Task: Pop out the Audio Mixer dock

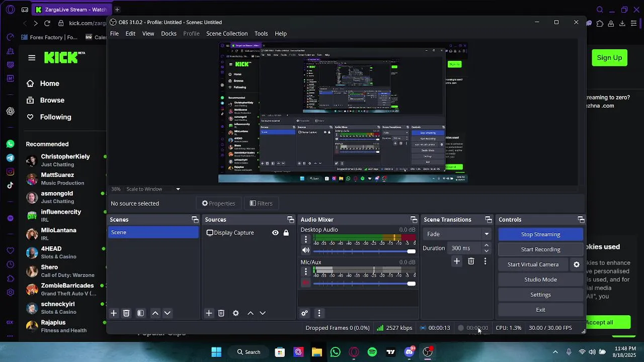Action: point(414,220)
